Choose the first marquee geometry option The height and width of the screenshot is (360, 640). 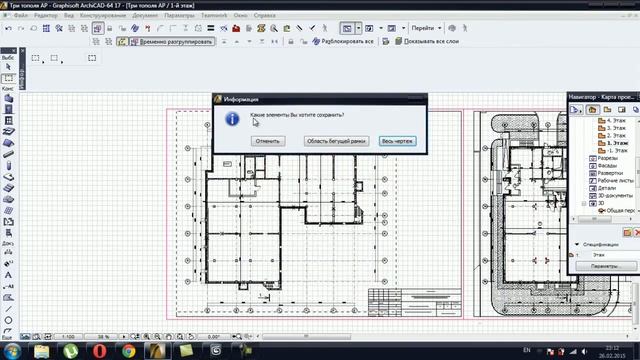tap(36, 58)
